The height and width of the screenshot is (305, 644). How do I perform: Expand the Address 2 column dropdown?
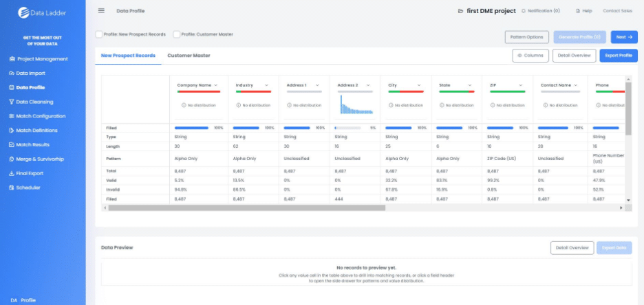click(368, 85)
